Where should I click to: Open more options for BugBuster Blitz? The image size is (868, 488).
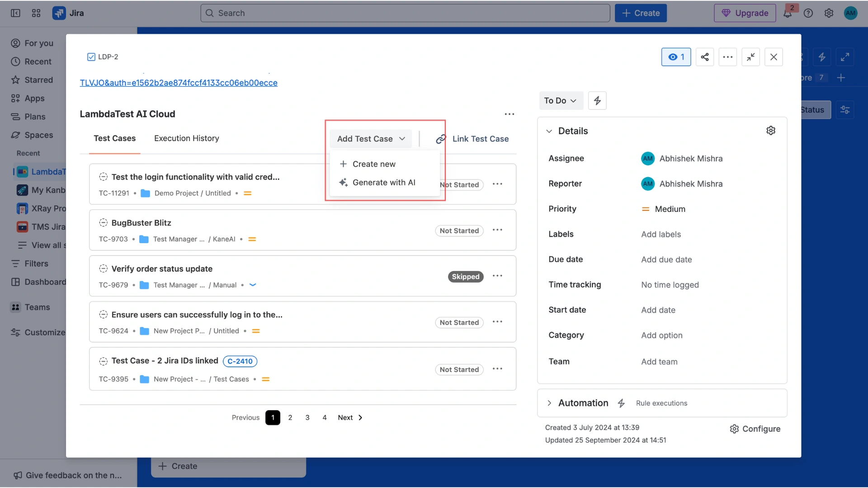coord(497,230)
